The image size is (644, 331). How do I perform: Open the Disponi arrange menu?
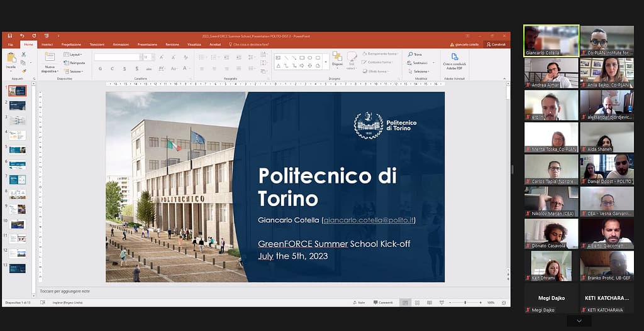(x=337, y=59)
